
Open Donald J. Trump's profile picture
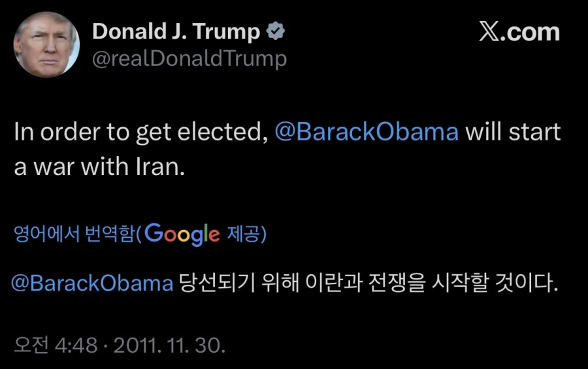pyautogui.click(x=46, y=45)
